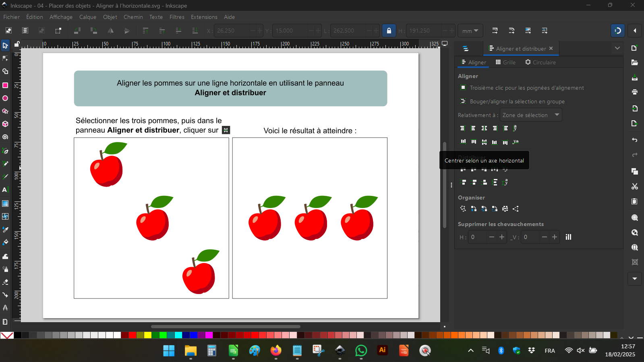The image size is (644, 362).
Task: Toggle move patterns with object
Action: (x=545, y=31)
